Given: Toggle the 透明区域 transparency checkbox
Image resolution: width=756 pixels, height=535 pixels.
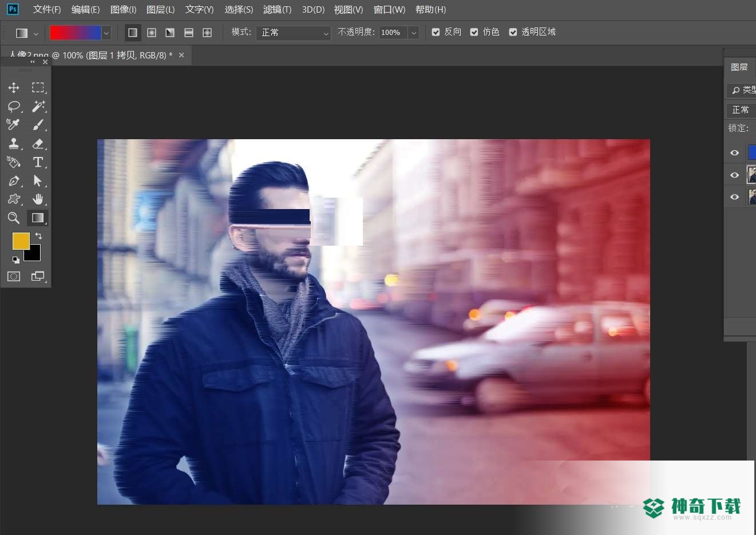Looking at the screenshot, I should tap(513, 32).
